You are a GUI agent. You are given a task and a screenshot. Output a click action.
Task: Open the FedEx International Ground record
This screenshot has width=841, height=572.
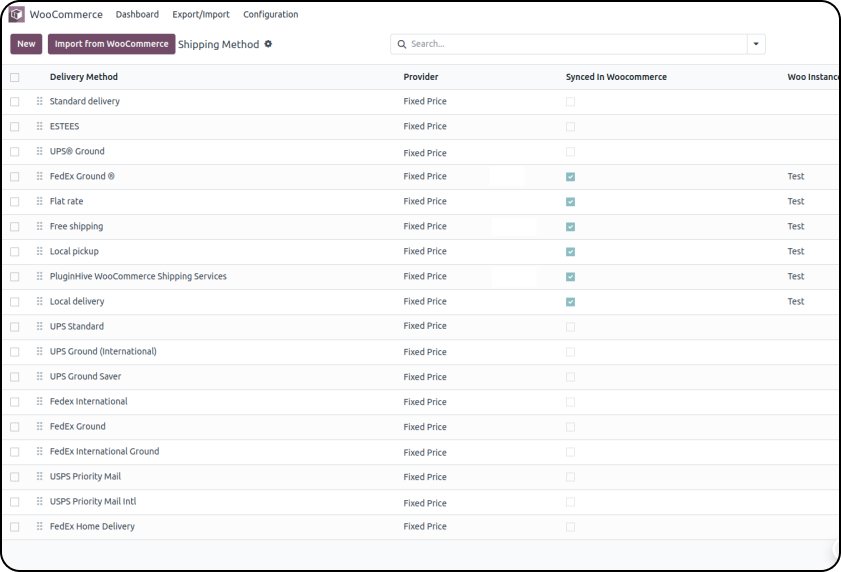pyautogui.click(x=105, y=451)
